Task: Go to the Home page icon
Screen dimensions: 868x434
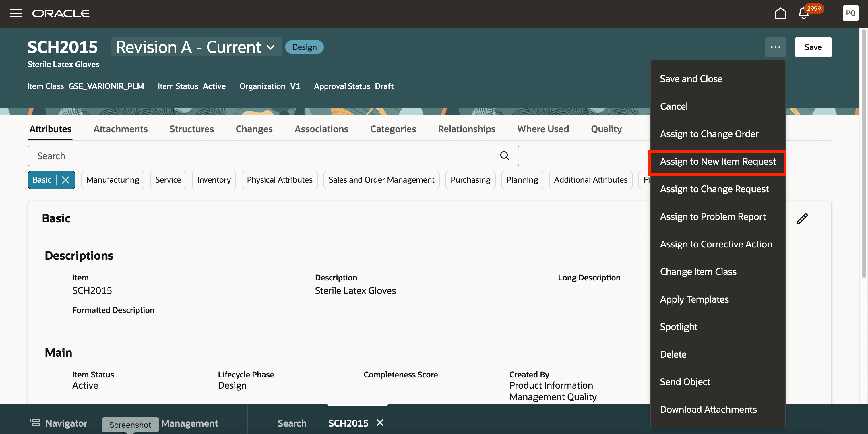Action: click(x=780, y=13)
